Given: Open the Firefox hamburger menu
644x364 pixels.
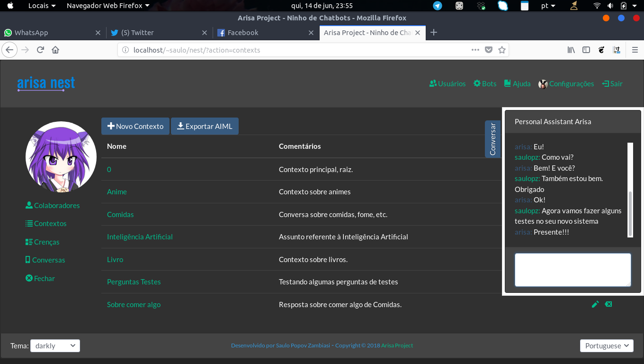Looking at the screenshot, I should (635, 50).
